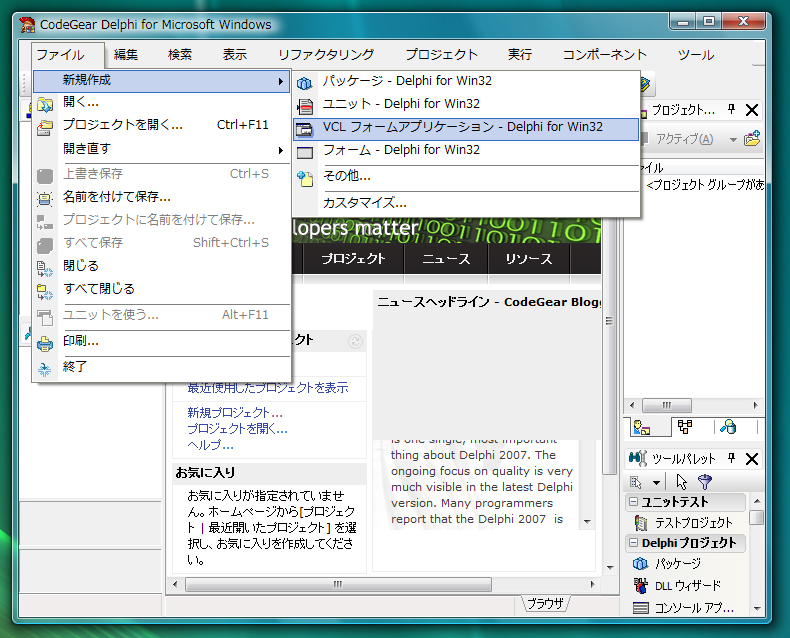Viewport: 790px width, 638px height.
Task: Expand the 新規作成 submenu
Action: (x=161, y=81)
